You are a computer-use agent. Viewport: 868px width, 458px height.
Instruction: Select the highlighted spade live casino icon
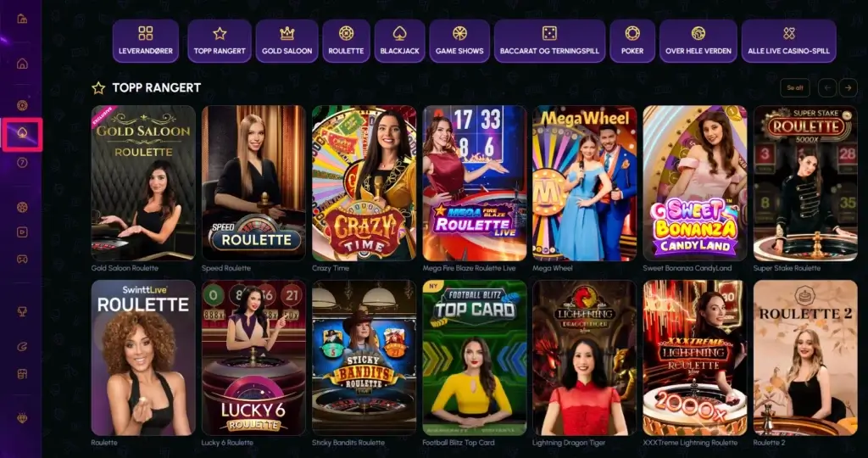pos(22,134)
